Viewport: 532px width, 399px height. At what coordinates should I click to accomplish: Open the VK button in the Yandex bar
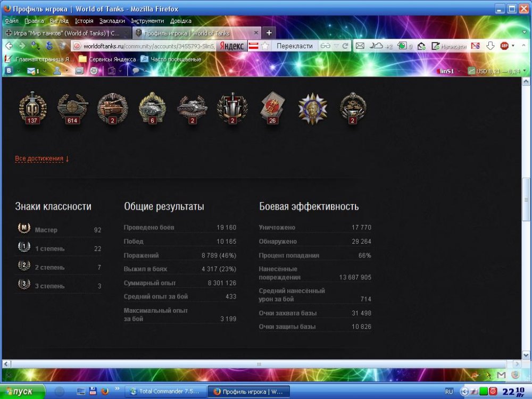coord(9,71)
